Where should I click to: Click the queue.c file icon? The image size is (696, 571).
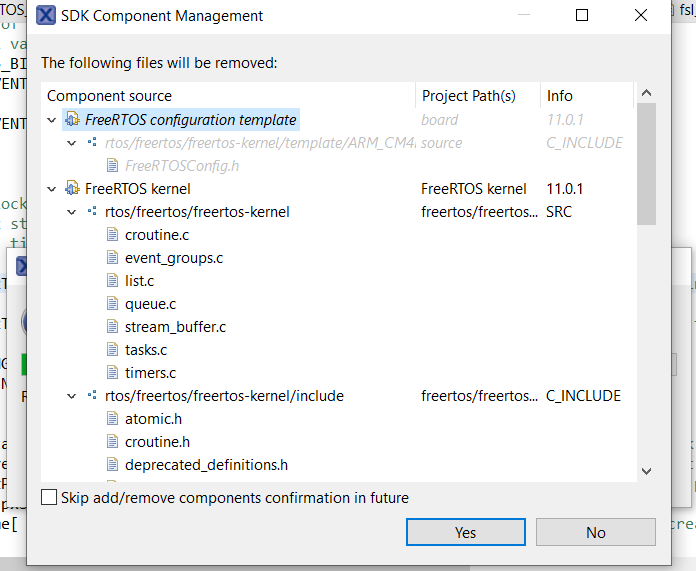pyautogui.click(x=113, y=304)
